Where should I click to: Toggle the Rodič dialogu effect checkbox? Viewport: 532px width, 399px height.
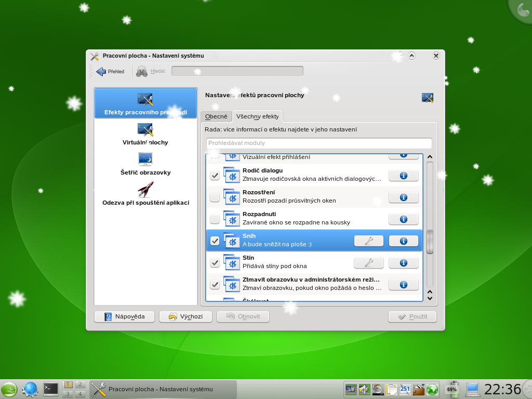click(215, 176)
